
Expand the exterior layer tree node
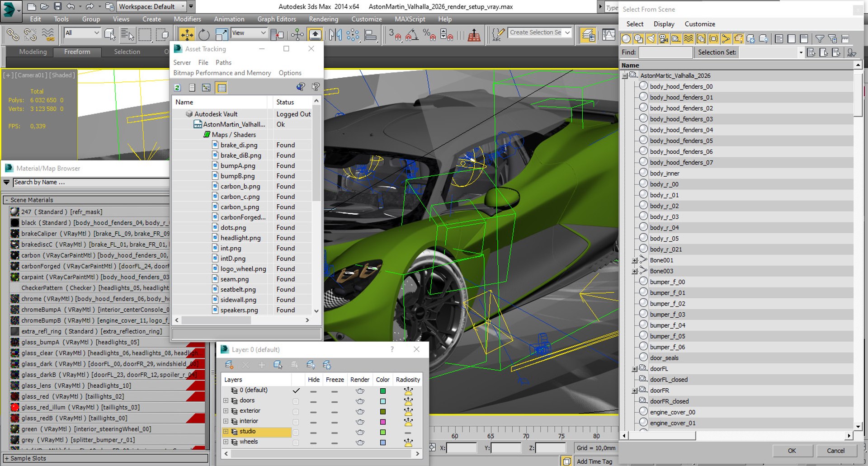(226, 411)
